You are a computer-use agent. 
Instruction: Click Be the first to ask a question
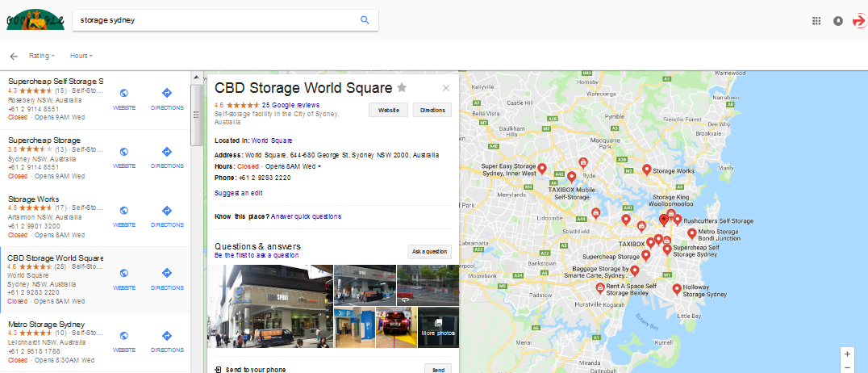(257, 255)
